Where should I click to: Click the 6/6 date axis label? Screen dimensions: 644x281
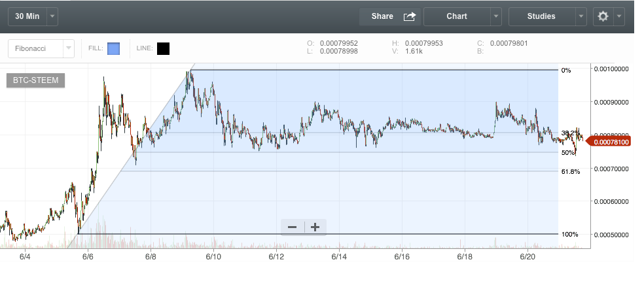pos(88,256)
